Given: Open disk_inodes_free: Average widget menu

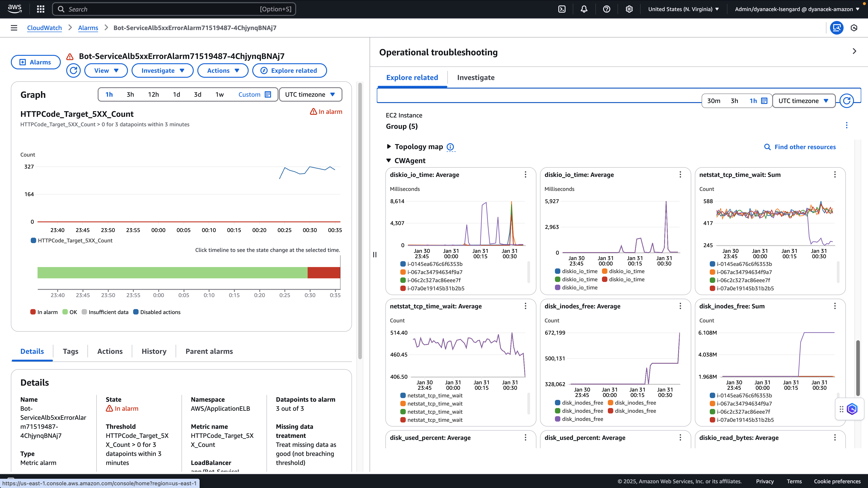Looking at the screenshot, I should pos(680,306).
